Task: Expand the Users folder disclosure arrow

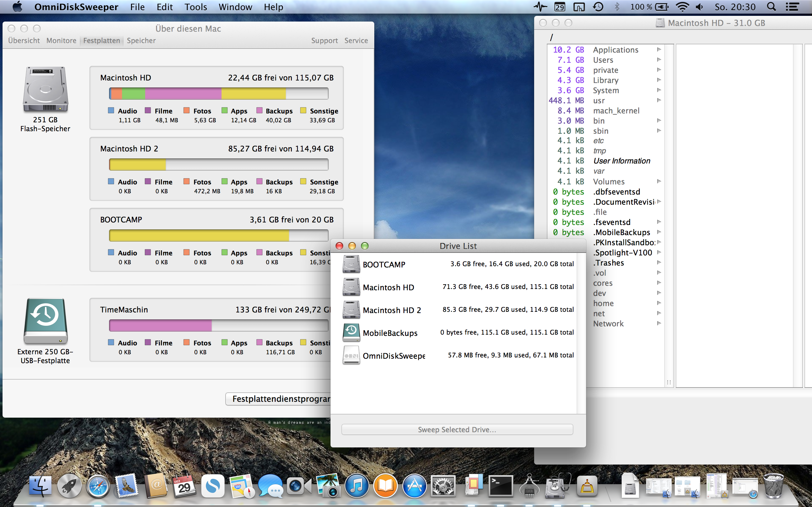Action: 659,60
